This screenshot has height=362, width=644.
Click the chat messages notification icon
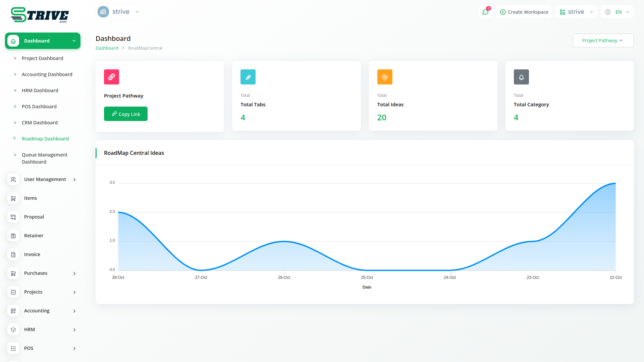(485, 12)
